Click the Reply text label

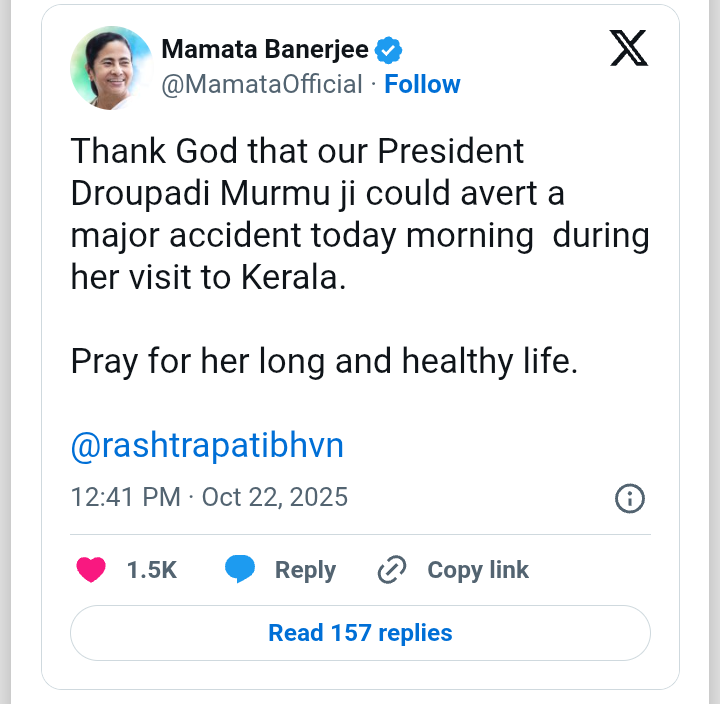305,570
